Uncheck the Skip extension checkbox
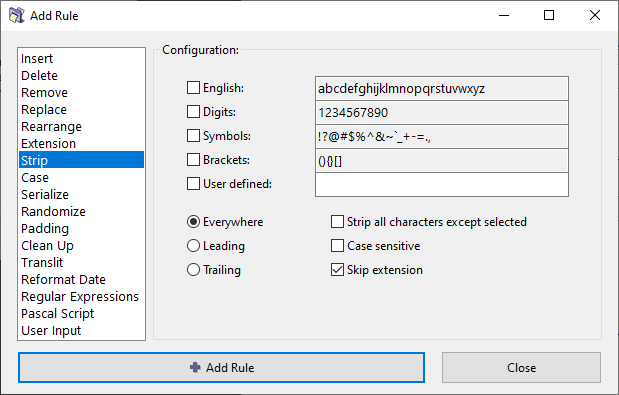This screenshot has width=619, height=395. [x=337, y=270]
